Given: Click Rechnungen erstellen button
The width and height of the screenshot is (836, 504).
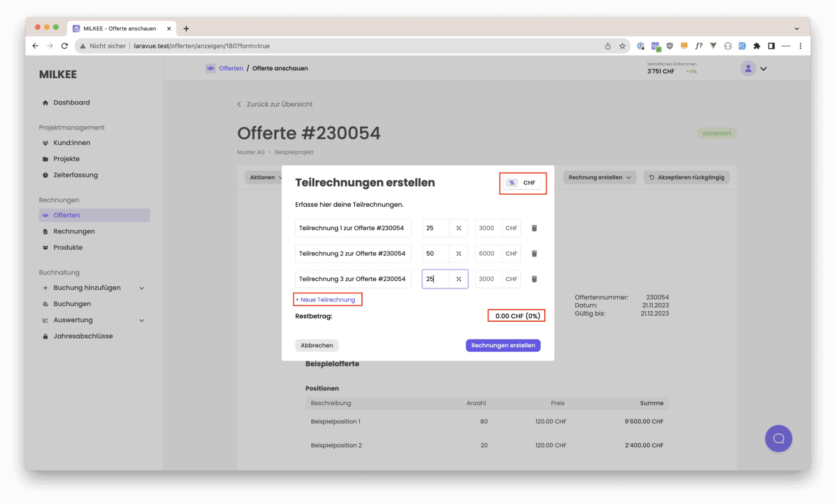Looking at the screenshot, I should 503,346.
